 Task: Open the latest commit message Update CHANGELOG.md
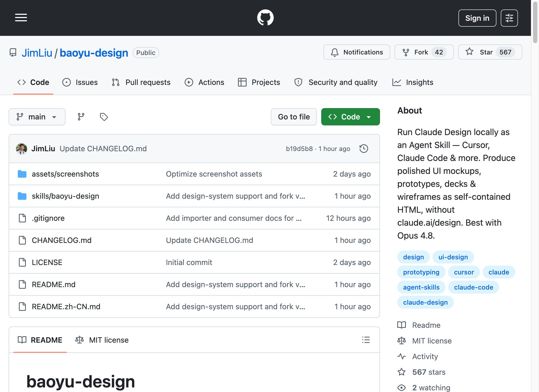coord(103,149)
